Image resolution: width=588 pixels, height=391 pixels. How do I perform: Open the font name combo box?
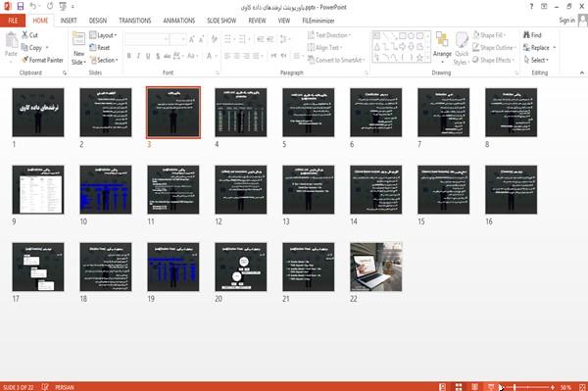147,39
